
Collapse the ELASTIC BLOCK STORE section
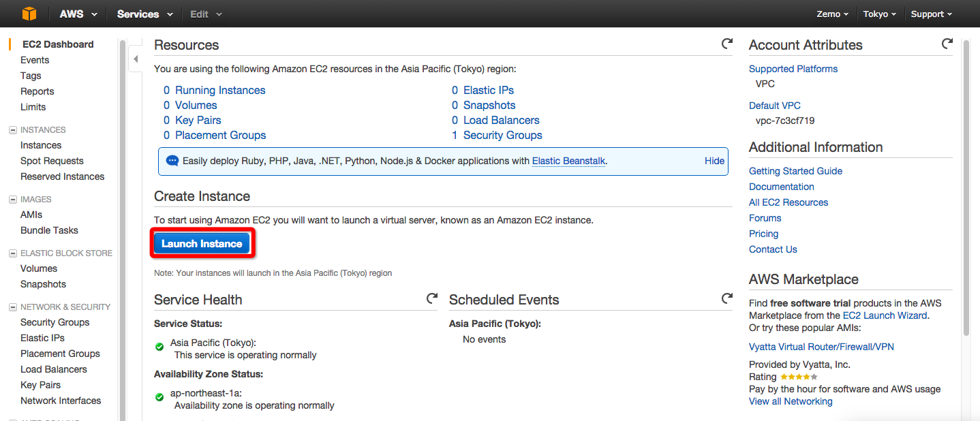click(x=13, y=253)
